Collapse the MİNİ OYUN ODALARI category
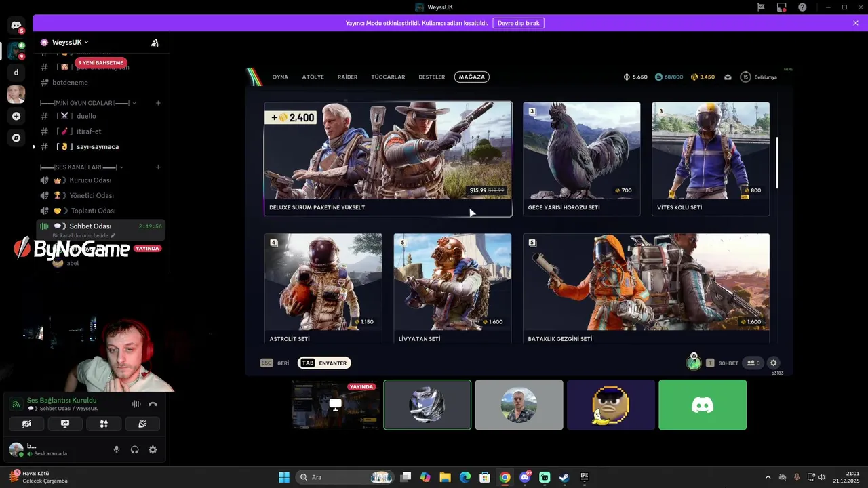Image resolution: width=868 pixels, height=488 pixels. pyautogui.click(x=88, y=103)
